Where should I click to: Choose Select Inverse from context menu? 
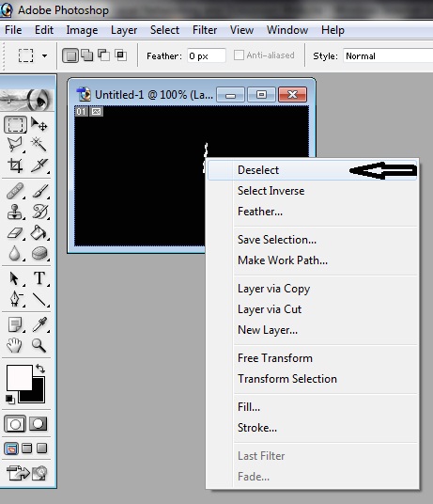point(271,191)
